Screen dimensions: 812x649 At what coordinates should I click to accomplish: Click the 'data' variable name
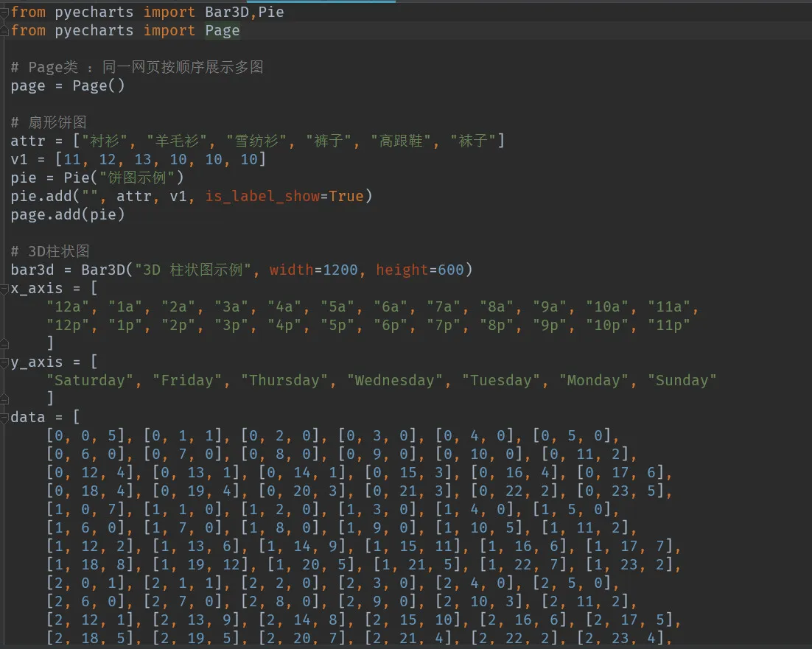point(28,417)
